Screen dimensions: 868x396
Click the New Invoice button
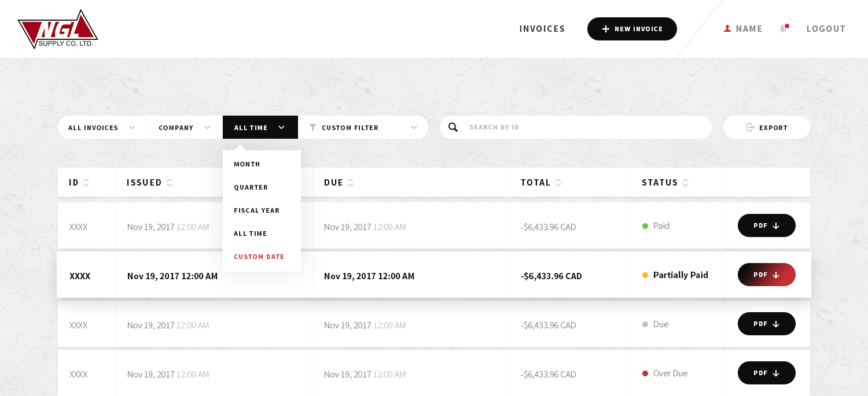tap(632, 29)
